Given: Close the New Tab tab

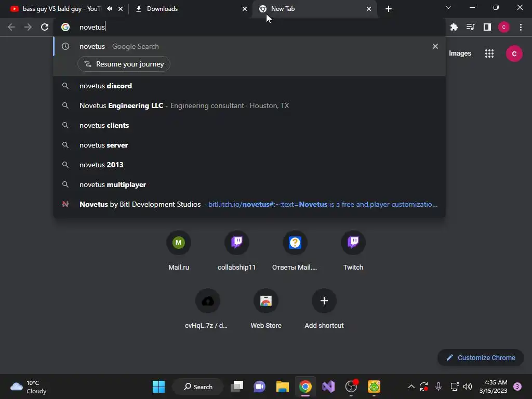Looking at the screenshot, I should 369,9.
